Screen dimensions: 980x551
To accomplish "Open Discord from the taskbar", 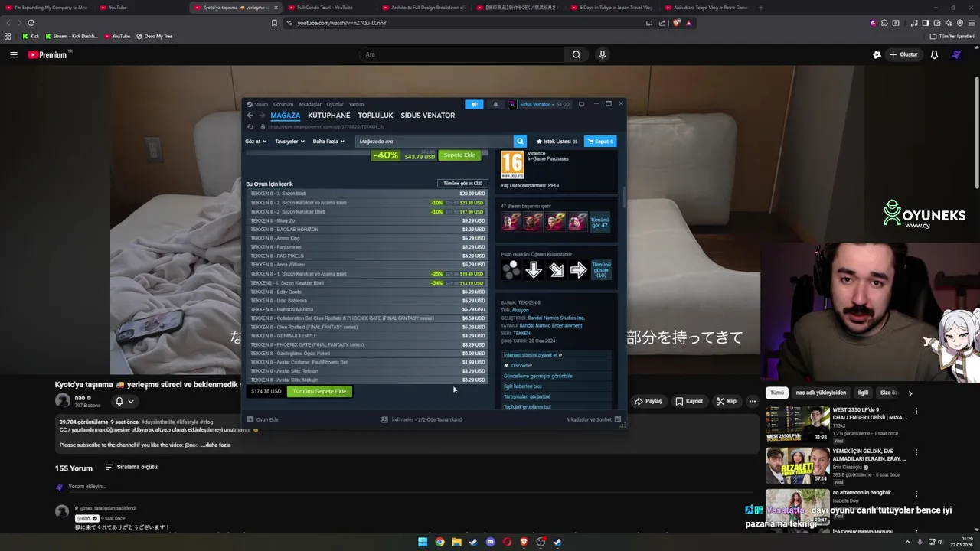I will [490, 542].
